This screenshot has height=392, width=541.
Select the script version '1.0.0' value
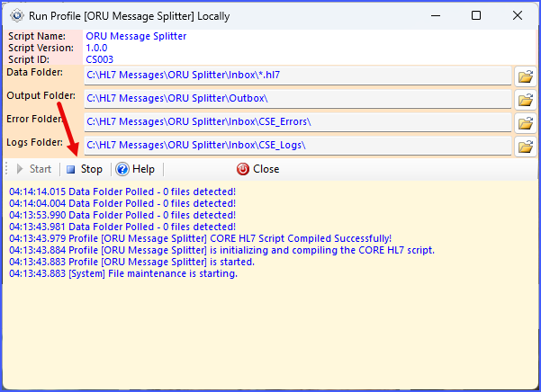(96, 48)
